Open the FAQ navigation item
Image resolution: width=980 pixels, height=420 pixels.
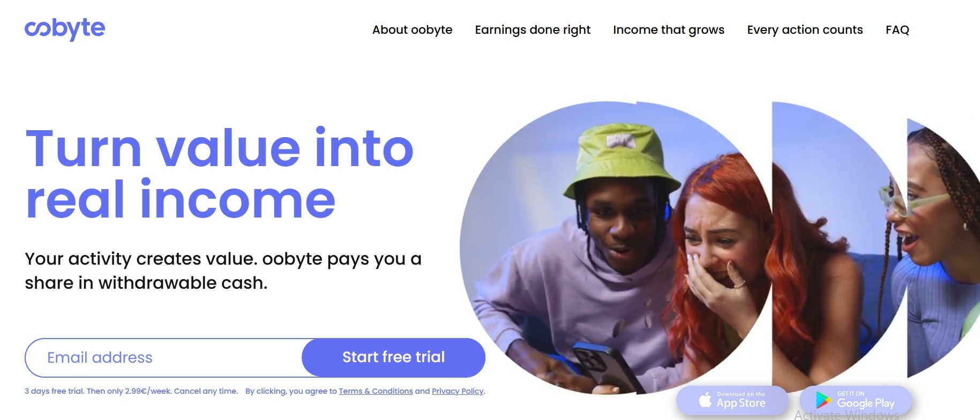pyautogui.click(x=897, y=30)
